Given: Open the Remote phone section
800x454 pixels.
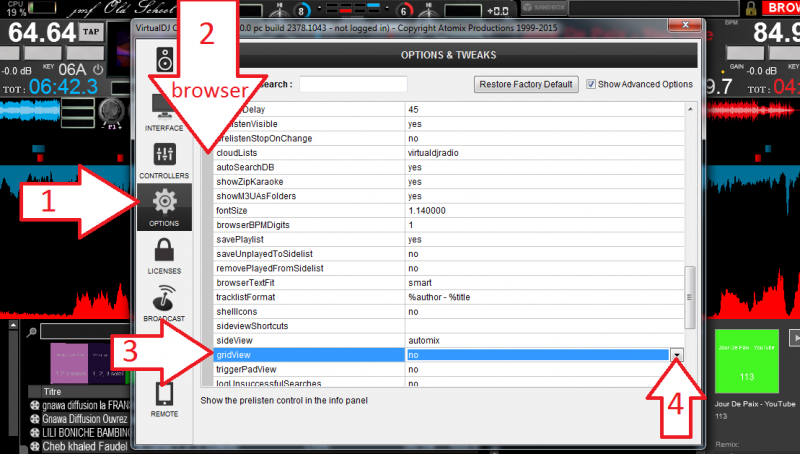Looking at the screenshot, I should pos(164,399).
